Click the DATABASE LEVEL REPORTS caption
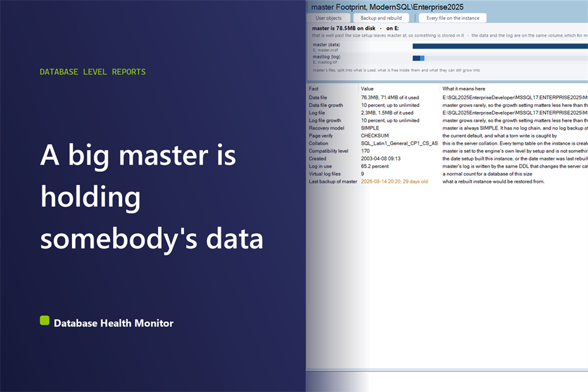 tap(92, 72)
